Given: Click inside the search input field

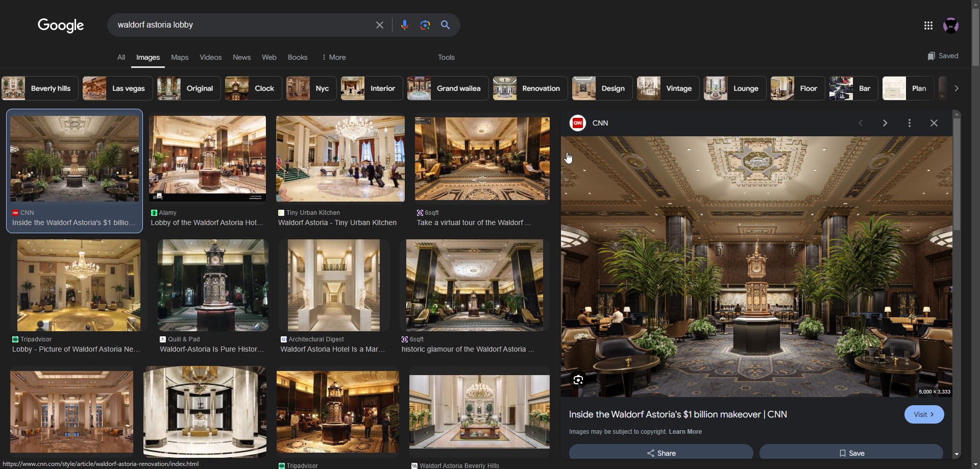Looking at the screenshot, I should (240, 25).
